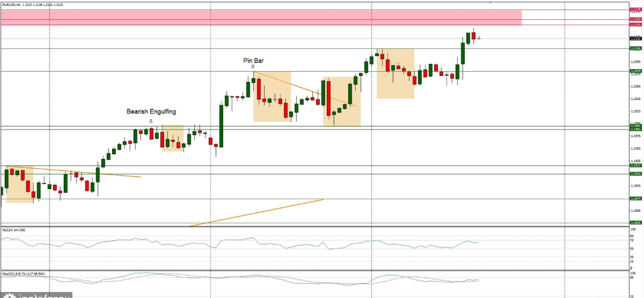Click the latest red candle on the chart
644x298 pixels.
coord(473,36)
